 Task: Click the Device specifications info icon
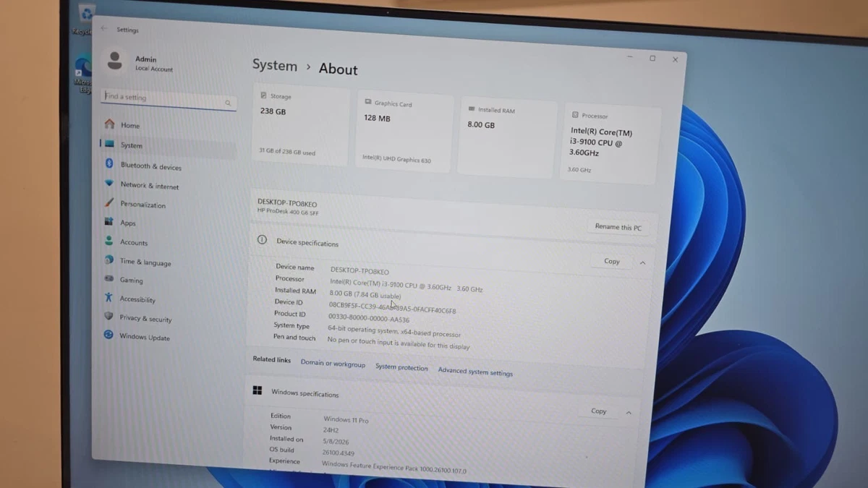[x=262, y=241]
